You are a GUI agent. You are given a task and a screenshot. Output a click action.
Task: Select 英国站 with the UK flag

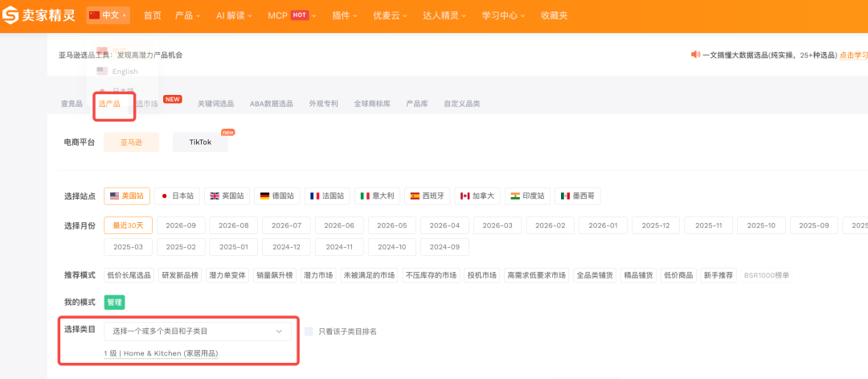coord(227,196)
